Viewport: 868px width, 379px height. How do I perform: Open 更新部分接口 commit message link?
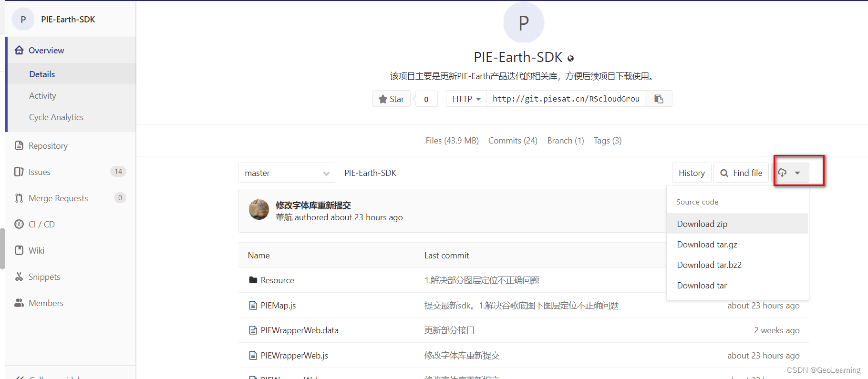click(449, 330)
